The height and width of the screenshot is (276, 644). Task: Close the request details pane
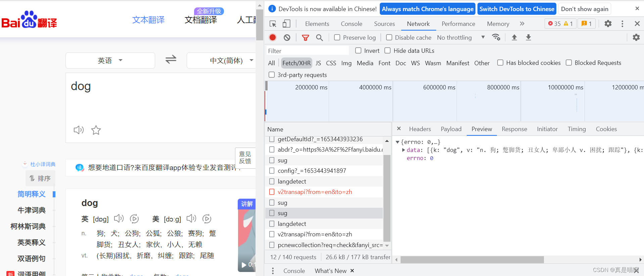coord(399,128)
